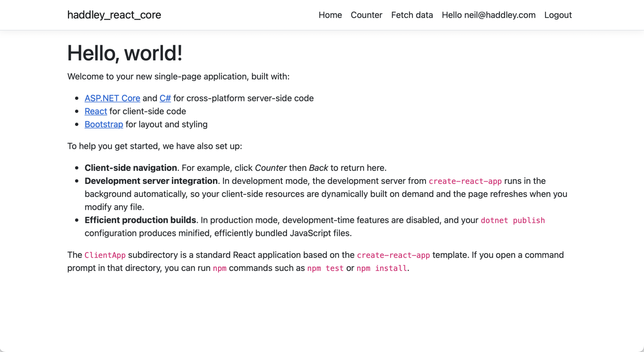
Task: Open the Counter page from navbar
Action: click(366, 15)
